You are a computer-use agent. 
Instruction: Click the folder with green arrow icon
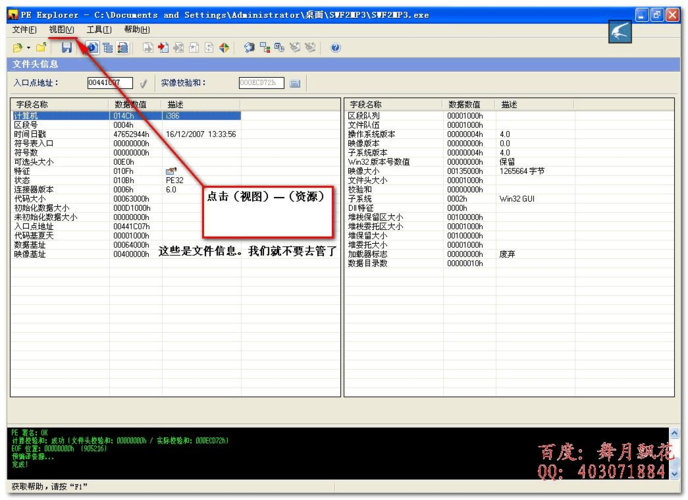[41, 47]
